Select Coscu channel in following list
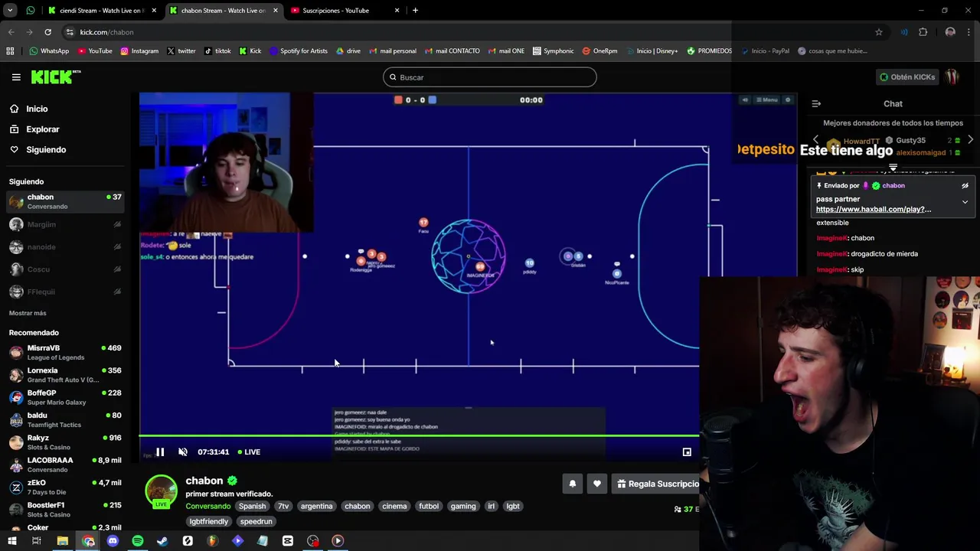 66,269
